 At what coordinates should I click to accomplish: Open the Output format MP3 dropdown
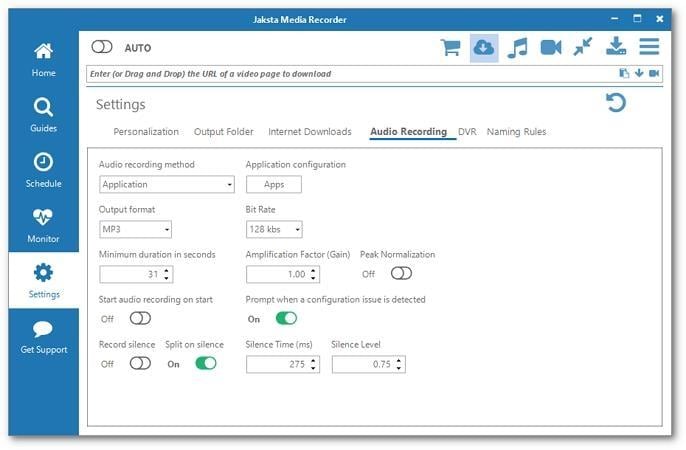[x=135, y=230]
